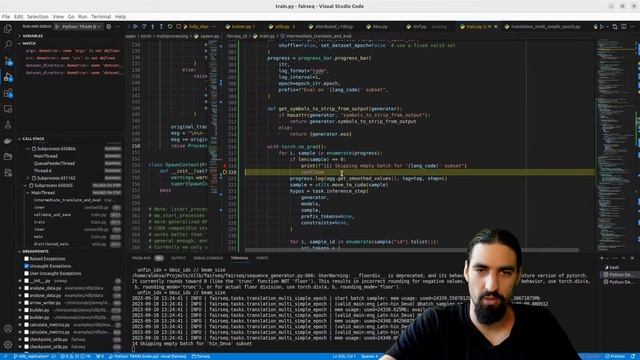Select the bash terminal in terminal list
Screen dimensions: 640x360
click(x=614, y=267)
